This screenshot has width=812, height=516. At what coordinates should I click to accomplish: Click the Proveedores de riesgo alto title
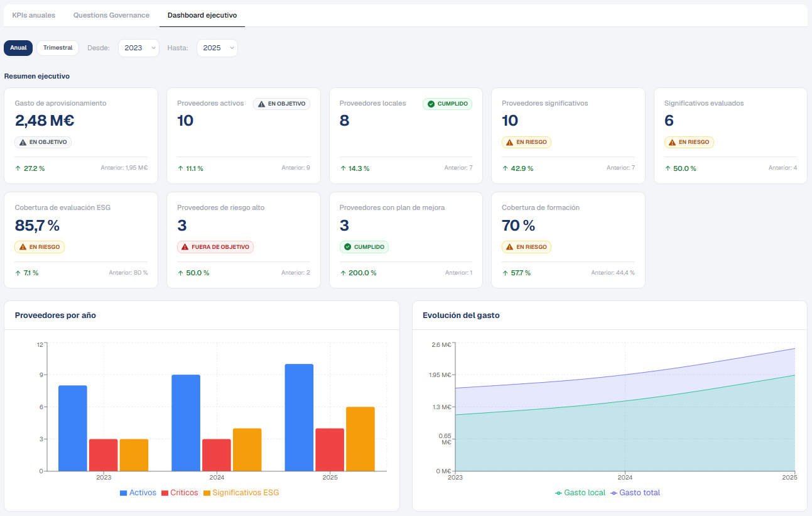[x=221, y=207]
